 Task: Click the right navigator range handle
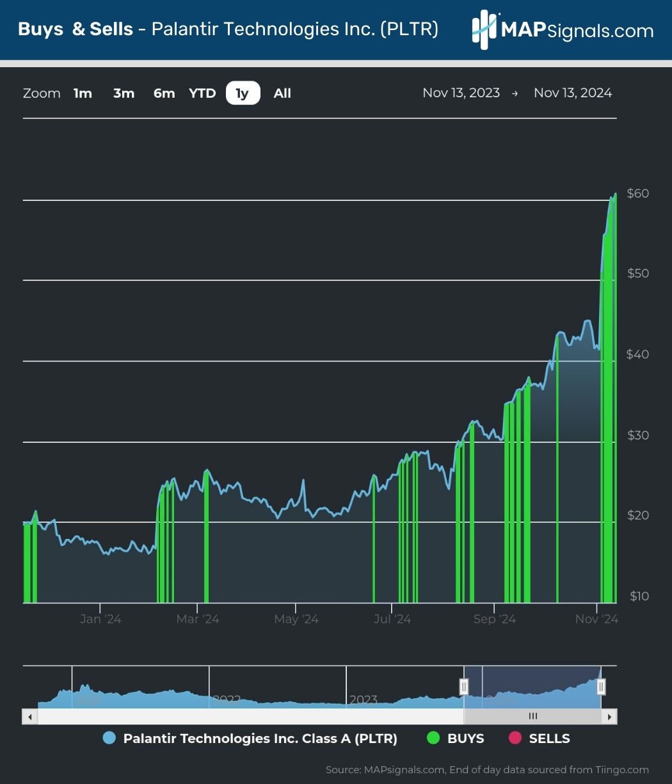tap(601, 687)
